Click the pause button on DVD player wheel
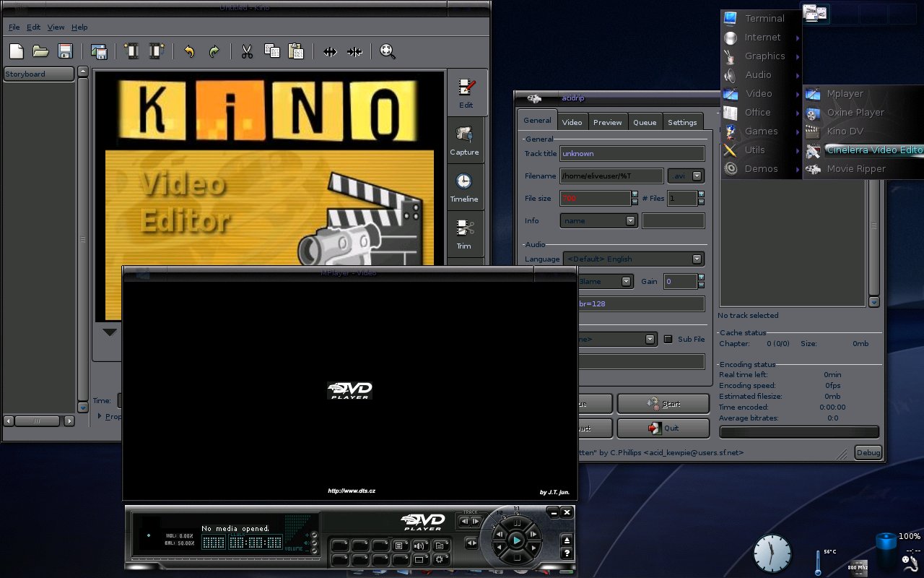The height and width of the screenshot is (578, 924). pyautogui.click(x=516, y=522)
